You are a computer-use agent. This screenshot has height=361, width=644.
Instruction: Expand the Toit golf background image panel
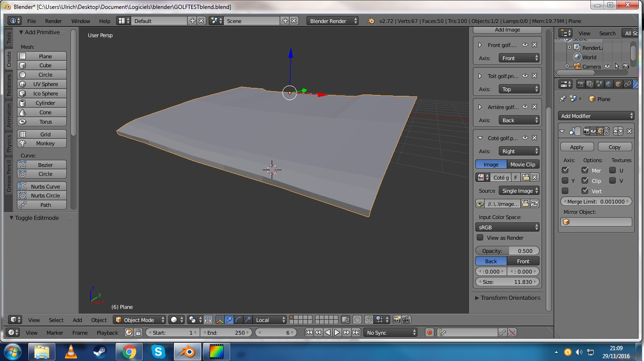[x=480, y=76]
